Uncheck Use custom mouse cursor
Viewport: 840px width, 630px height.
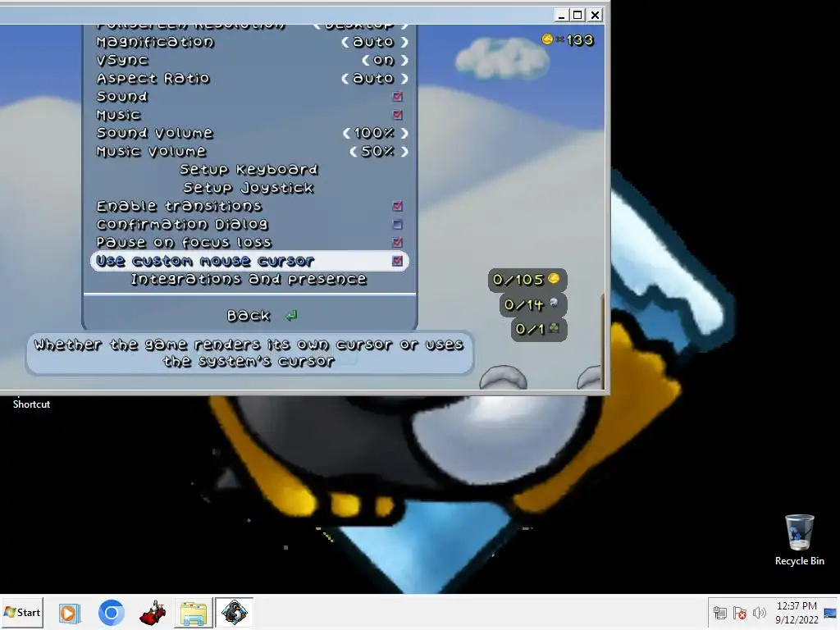tap(398, 261)
